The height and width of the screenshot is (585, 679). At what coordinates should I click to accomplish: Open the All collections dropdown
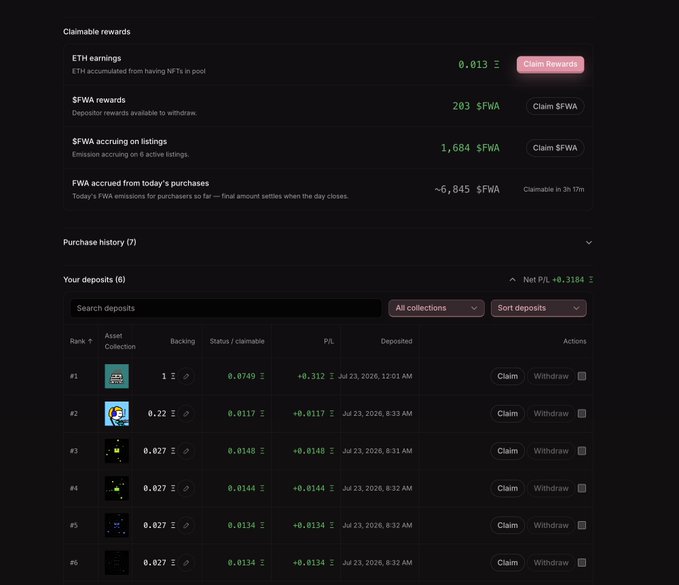(x=436, y=308)
